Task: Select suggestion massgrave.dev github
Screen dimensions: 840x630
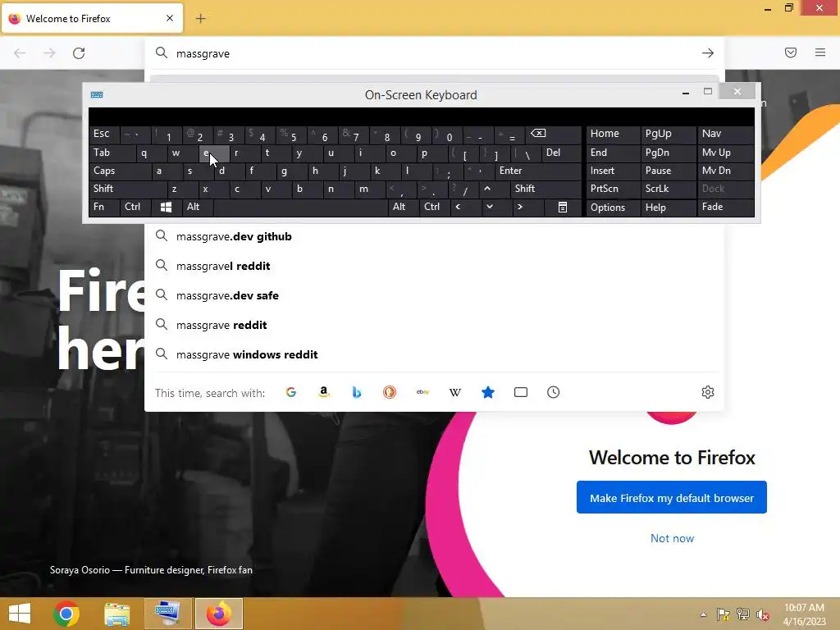Action: [434, 236]
